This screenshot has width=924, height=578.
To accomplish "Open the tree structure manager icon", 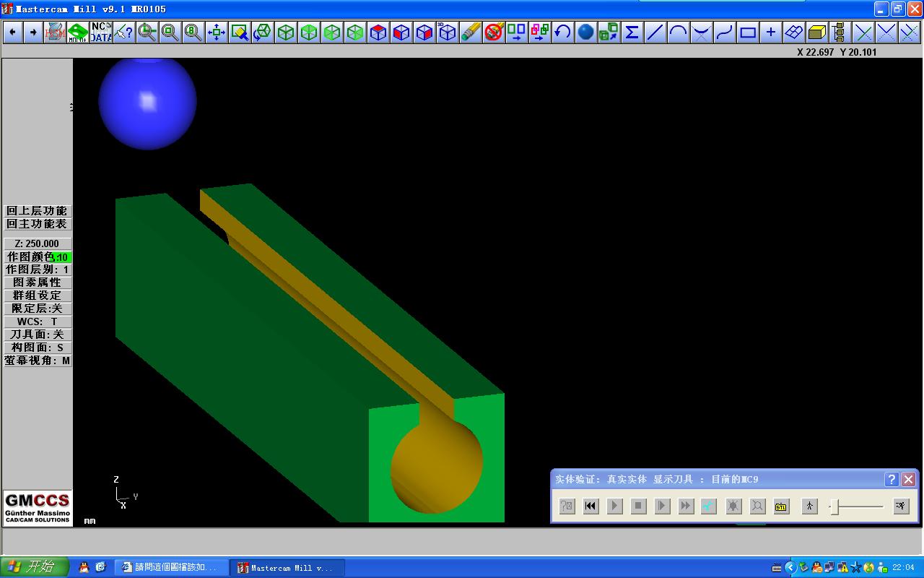I will tap(840, 32).
